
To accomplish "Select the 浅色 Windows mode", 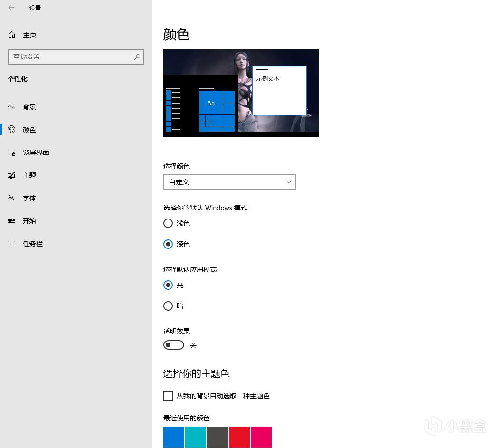I will coord(168,223).
